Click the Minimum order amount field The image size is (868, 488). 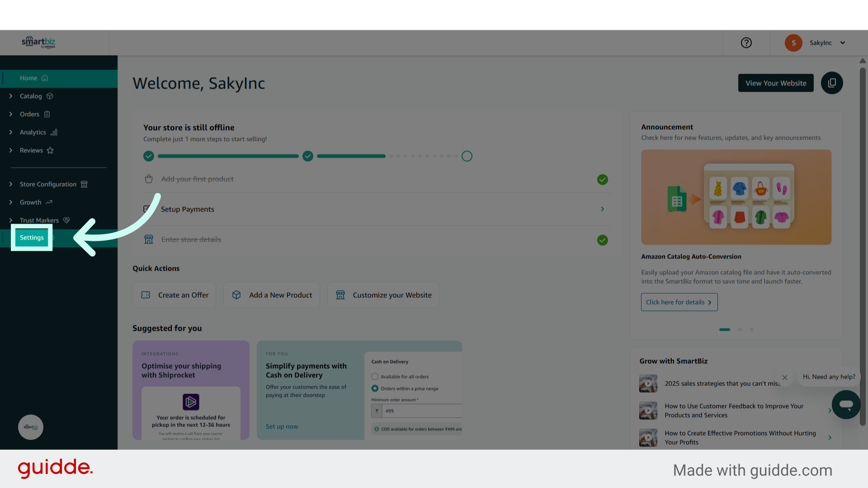(420, 411)
